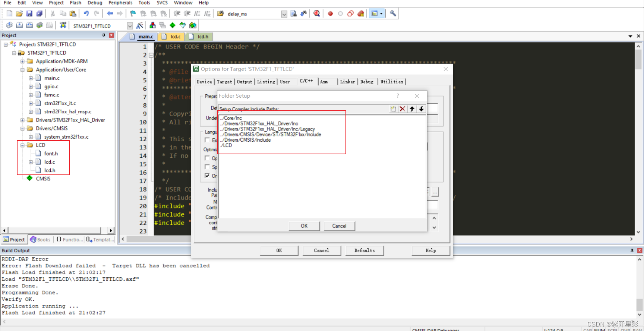
Task: Click the Select Software Packs icon
Action: 183,25
